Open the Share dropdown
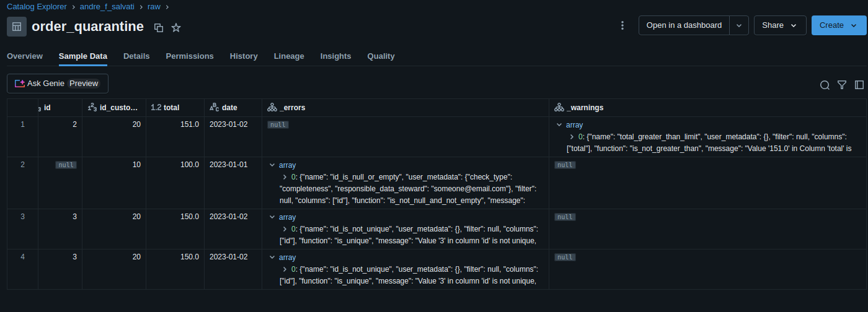This screenshot has height=312, width=868. coord(780,25)
